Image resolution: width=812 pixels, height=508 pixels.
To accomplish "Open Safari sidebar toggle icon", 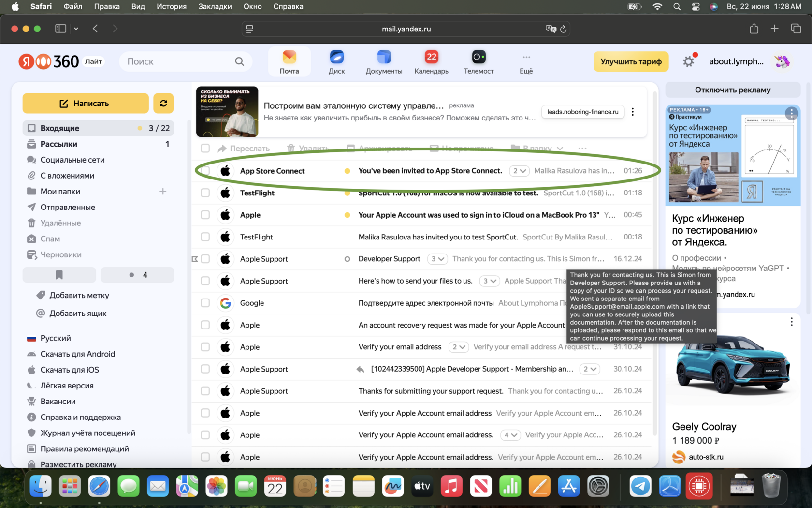I will (x=60, y=29).
